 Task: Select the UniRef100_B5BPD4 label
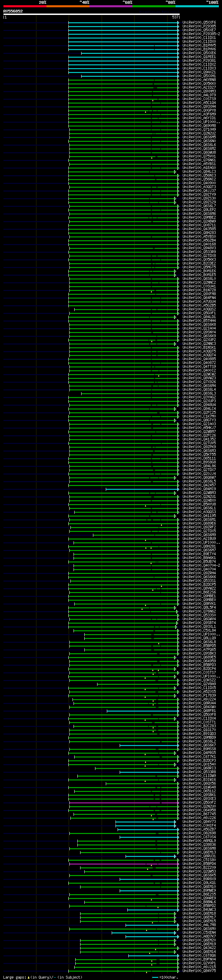(x=199, y=864)
